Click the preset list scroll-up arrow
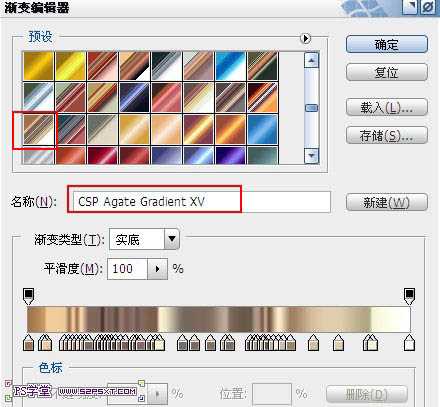 311,61
